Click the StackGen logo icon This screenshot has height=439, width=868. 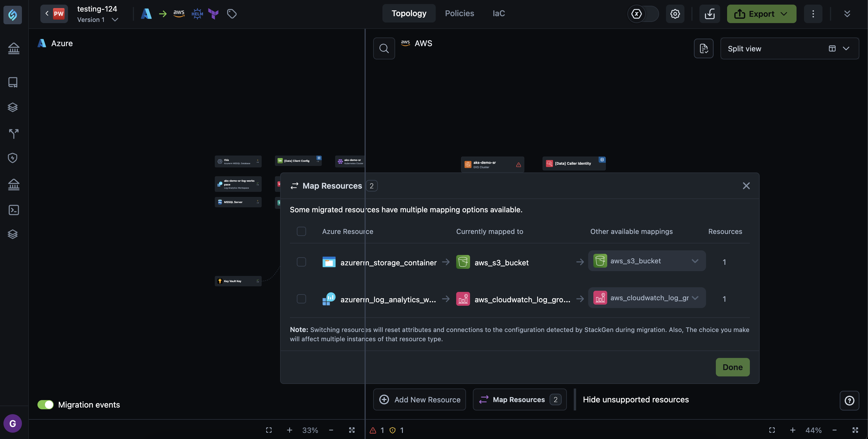(12, 14)
